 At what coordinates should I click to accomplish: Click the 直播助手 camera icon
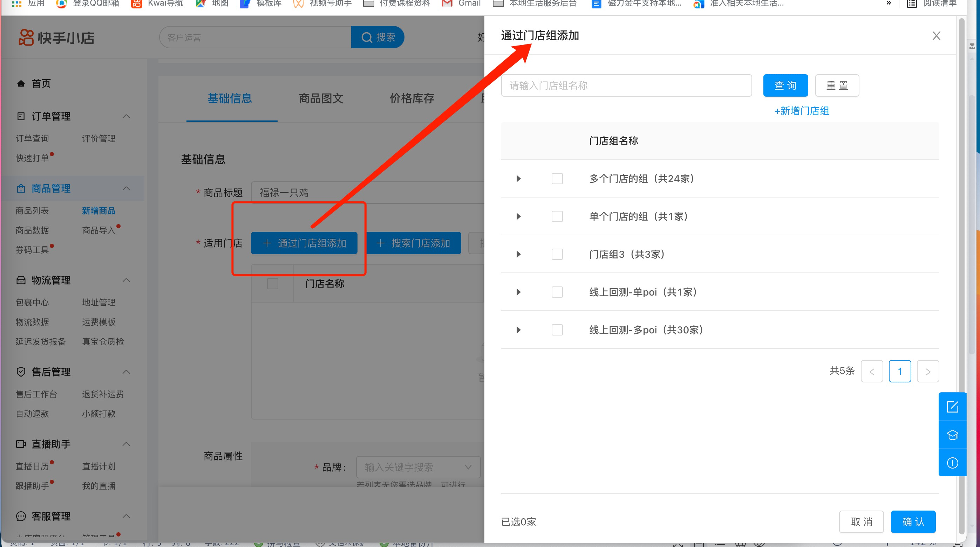21,444
